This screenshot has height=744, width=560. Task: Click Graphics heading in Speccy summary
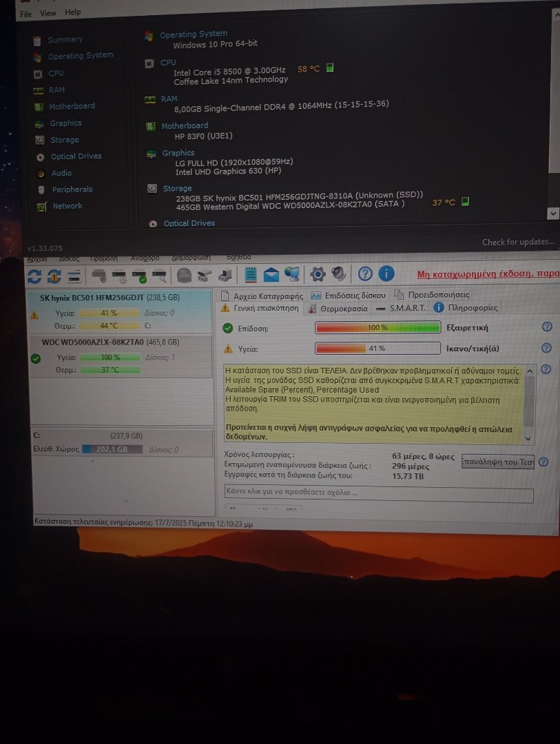point(178,153)
